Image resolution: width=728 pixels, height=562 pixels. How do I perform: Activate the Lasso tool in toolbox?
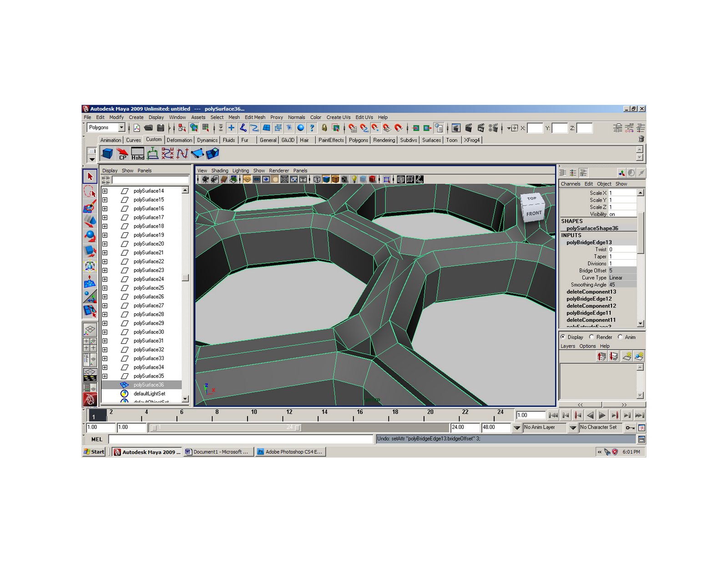click(x=90, y=191)
